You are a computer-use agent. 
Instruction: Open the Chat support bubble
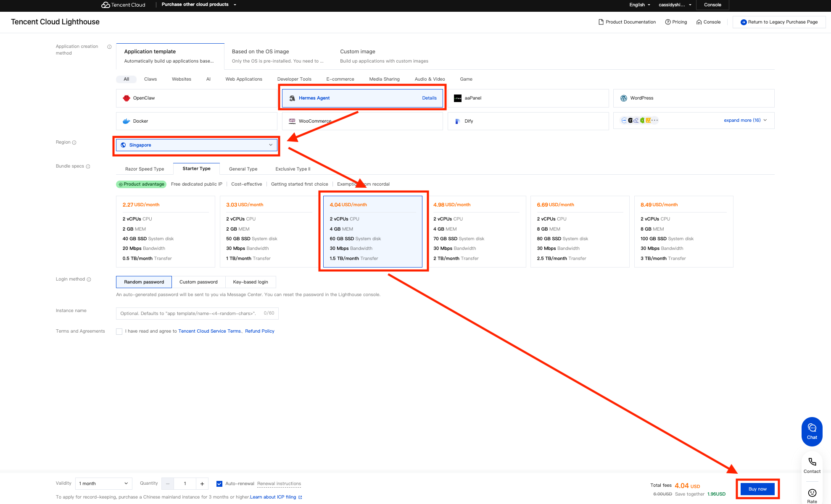point(812,431)
